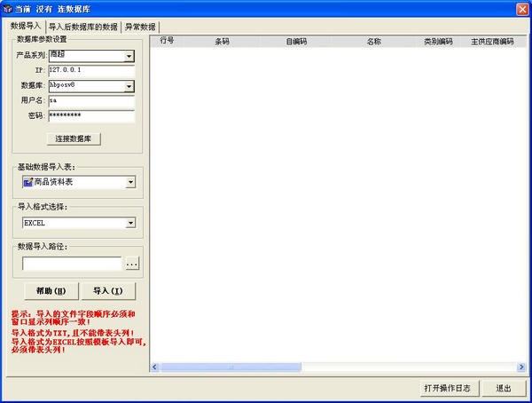Click the 用户名 input field
532x403 pixels.
click(x=91, y=101)
